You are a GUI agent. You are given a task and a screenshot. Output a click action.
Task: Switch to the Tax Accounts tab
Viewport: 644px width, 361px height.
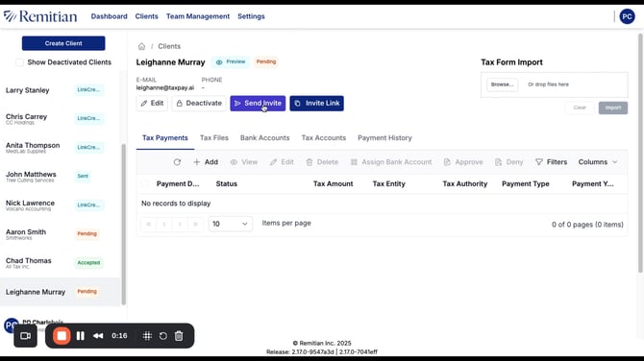tap(324, 138)
